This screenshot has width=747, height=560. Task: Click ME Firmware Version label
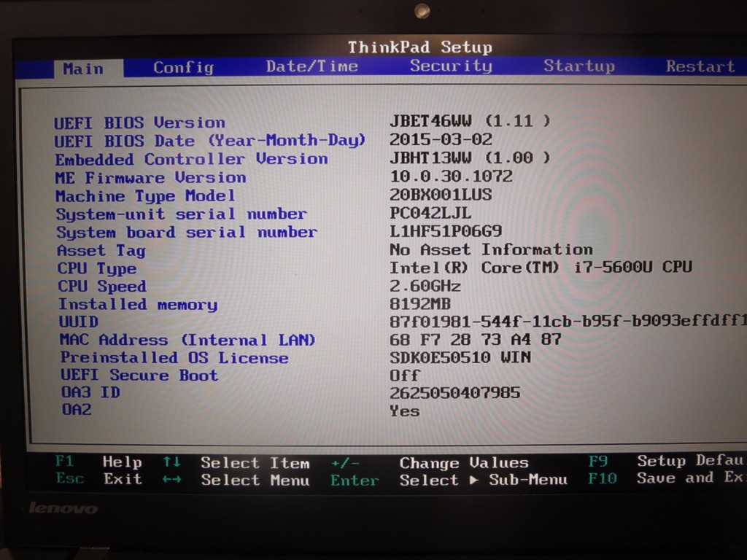coord(150,178)
